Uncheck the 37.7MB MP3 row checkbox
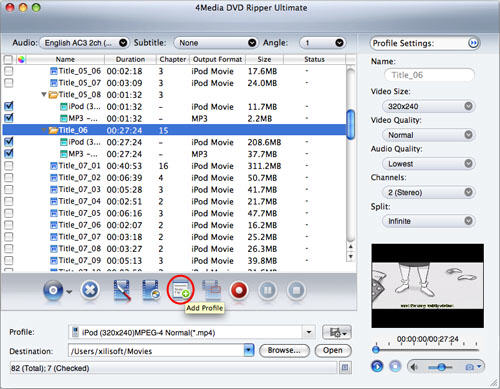 point(9,154)
